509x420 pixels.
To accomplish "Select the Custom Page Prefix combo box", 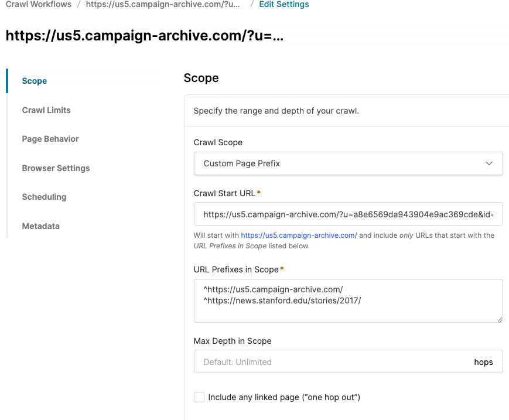I will (348, 163).
